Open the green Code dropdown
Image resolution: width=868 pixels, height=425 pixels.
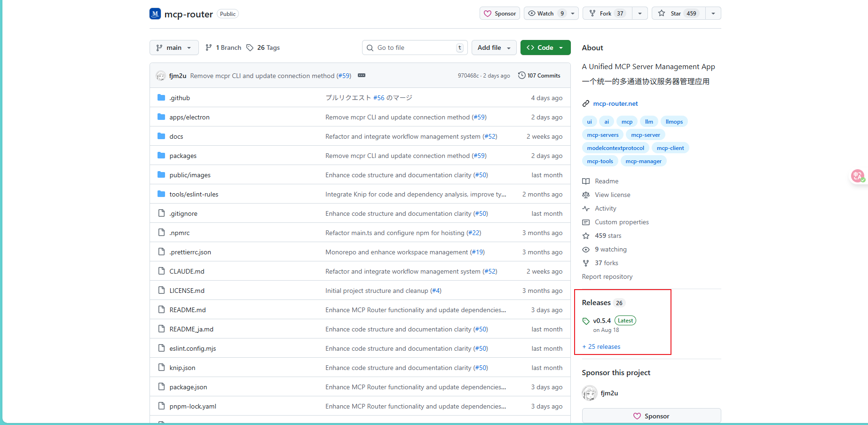[545, 47]
